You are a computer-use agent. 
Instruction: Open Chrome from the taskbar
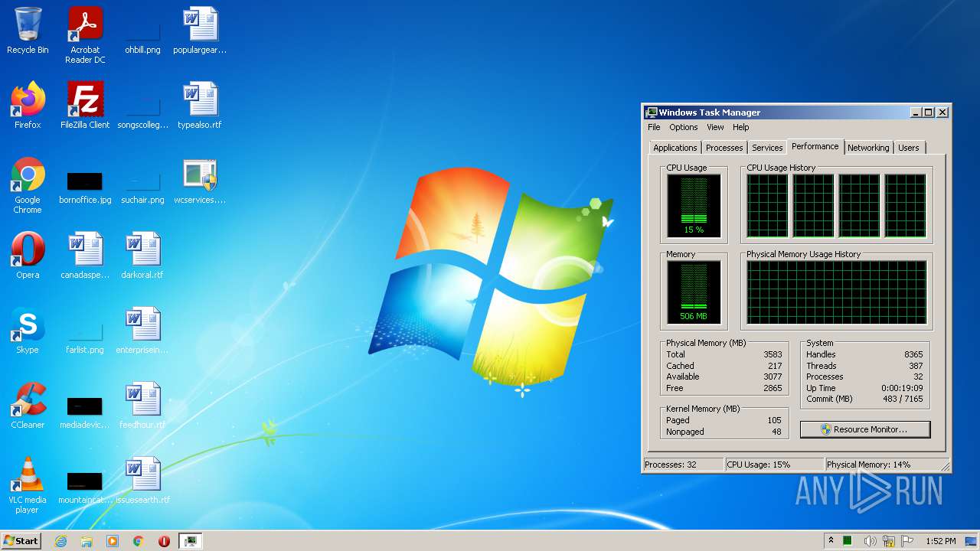[139, 541]
